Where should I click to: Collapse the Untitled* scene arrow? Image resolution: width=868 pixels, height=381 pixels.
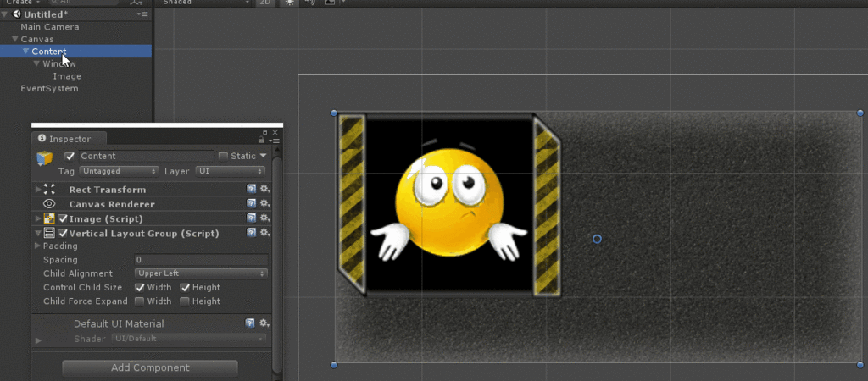pos(6,14)
